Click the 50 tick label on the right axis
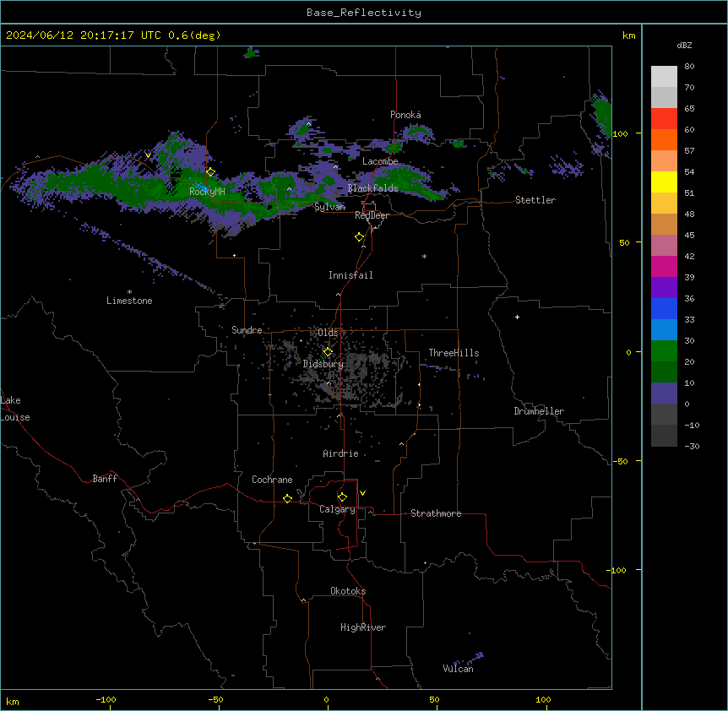 click(x=624, y=242)
